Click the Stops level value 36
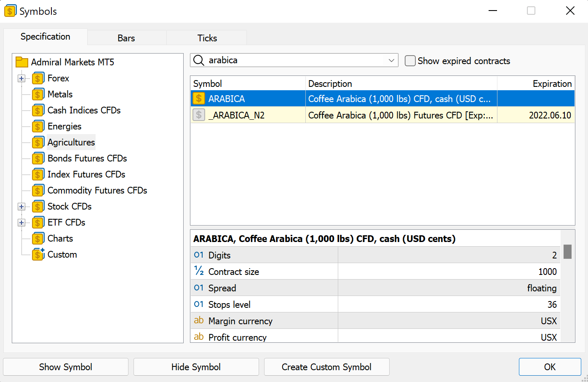 (x=552, y=304)
